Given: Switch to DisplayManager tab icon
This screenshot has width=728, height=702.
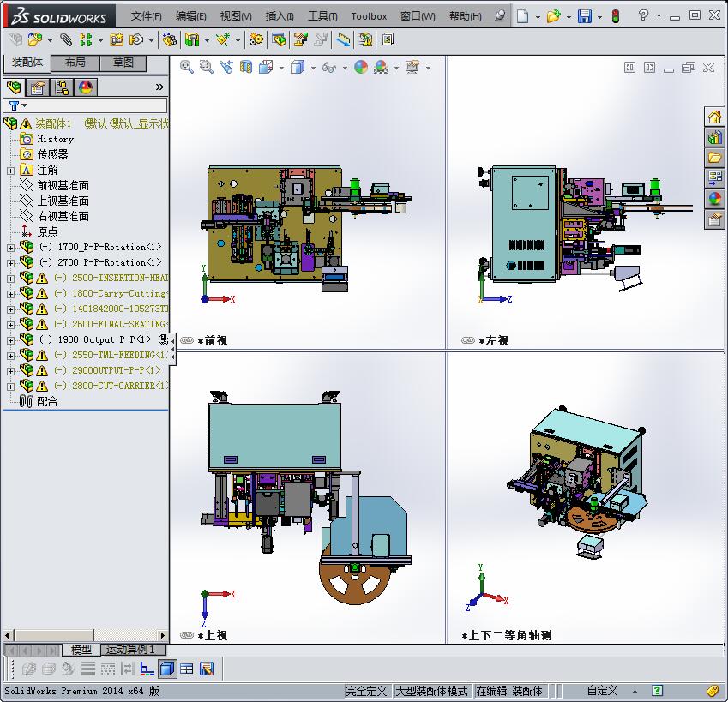Looking at the screenshot, I should pos(86,87).
